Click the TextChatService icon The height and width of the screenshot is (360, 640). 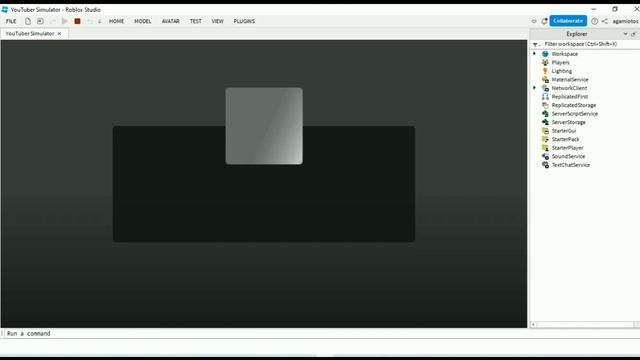point(545,165)
